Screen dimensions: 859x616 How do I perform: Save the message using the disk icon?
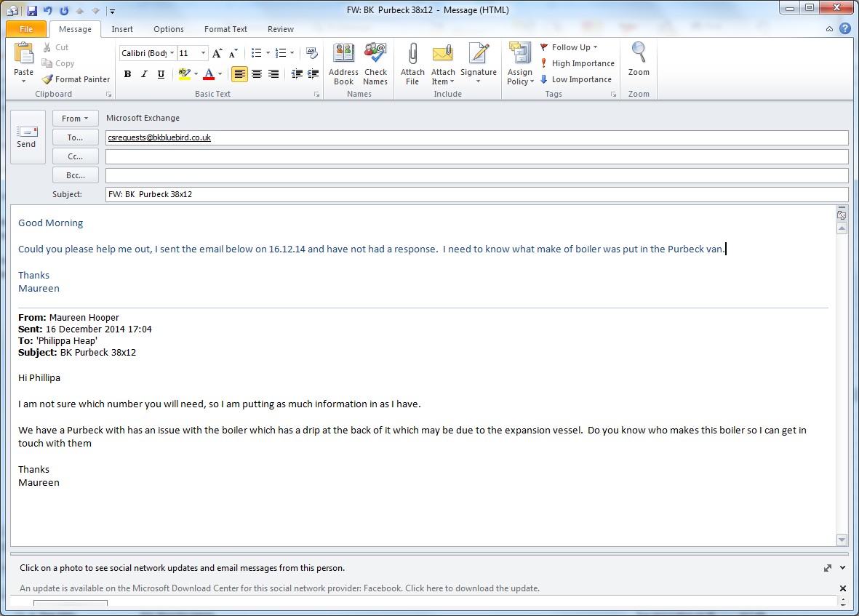pos(32,10)
